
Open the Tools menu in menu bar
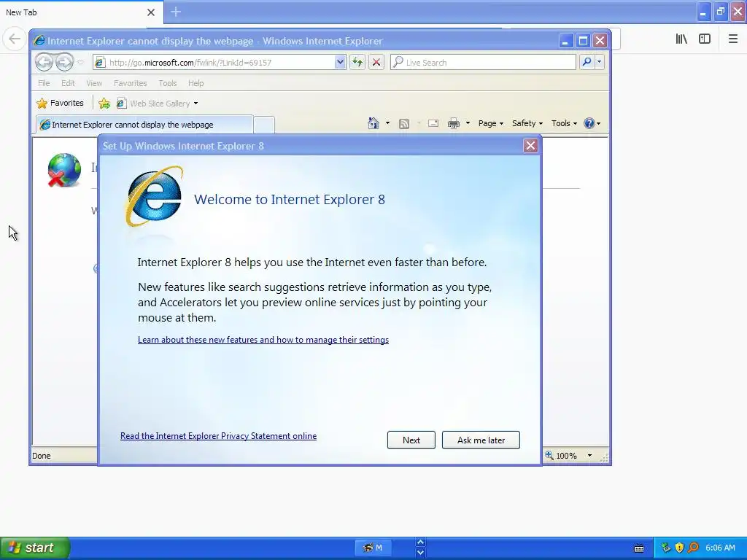(x=168, y=83)
